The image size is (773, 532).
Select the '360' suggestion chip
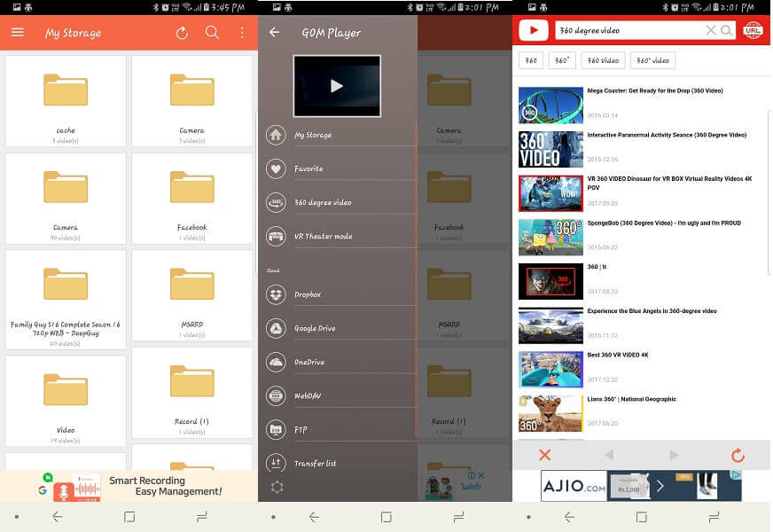pyautogui.click(x=531, y=60)
